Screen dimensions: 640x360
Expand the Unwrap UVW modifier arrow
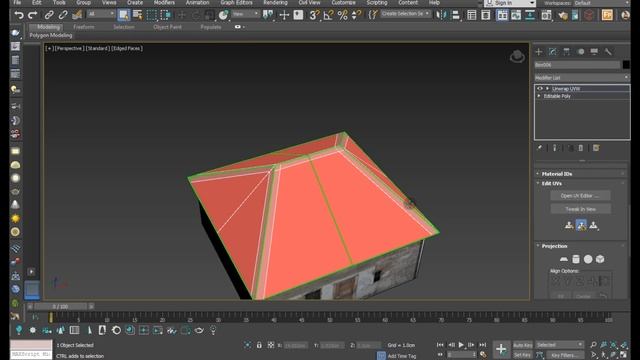coord(547,89)
